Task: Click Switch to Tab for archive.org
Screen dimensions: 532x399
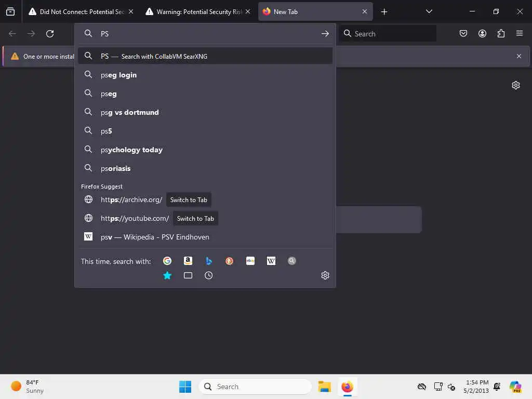Action: (189, 200)
